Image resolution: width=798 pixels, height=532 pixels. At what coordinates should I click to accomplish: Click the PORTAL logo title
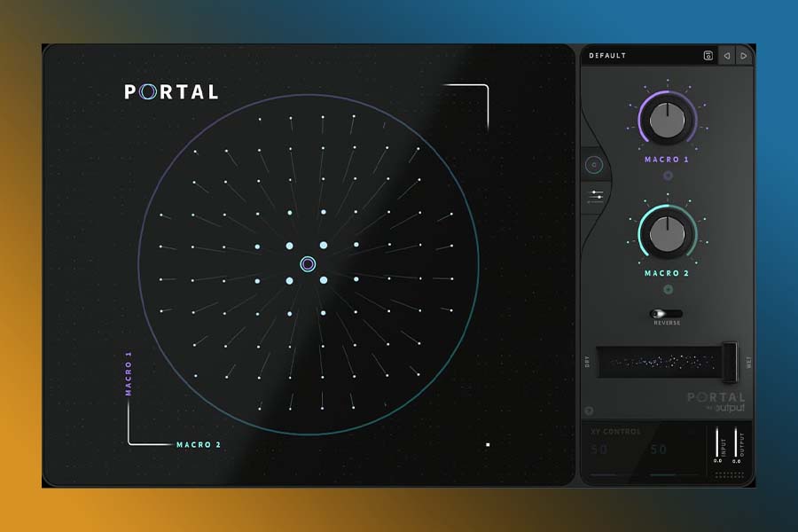[x=171, y=91]
